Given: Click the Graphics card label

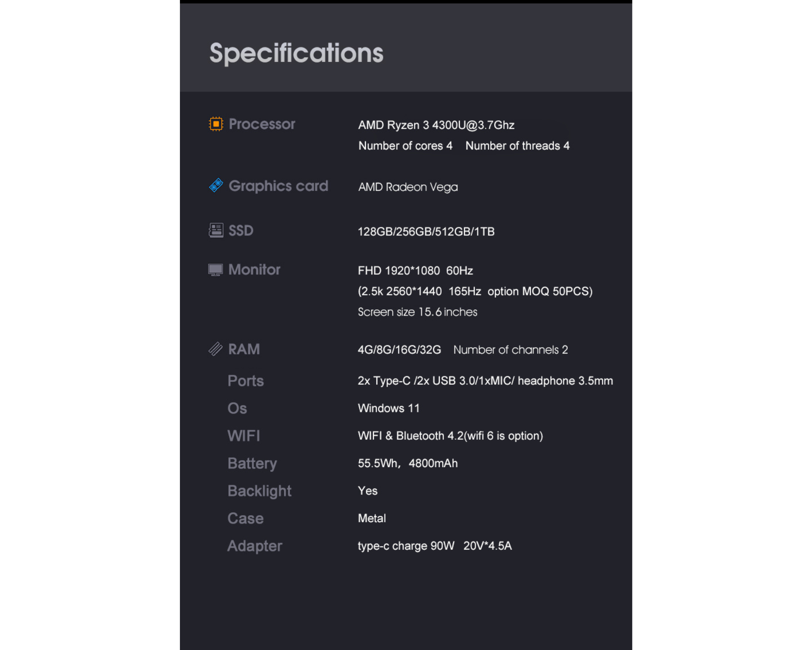Looking at the screenshot, I should (278, 186).
